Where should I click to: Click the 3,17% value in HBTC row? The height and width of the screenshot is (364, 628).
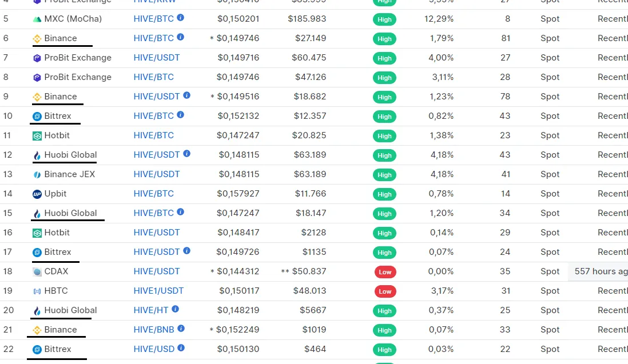coord(442,291)
